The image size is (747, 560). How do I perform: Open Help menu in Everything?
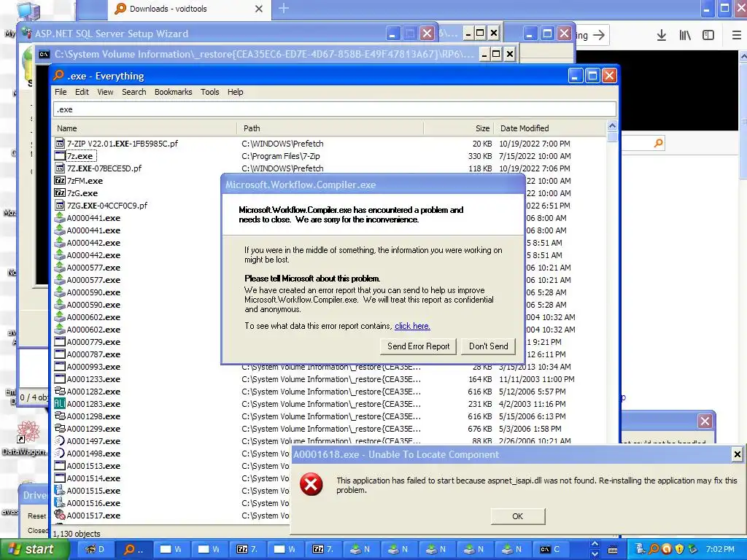[236, 92]
